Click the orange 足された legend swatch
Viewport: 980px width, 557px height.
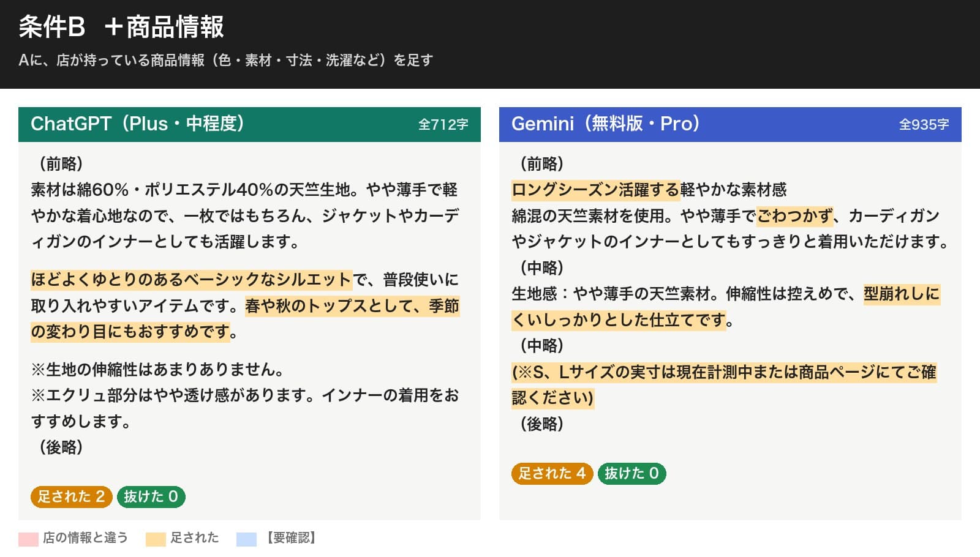(x=156, y=539)
